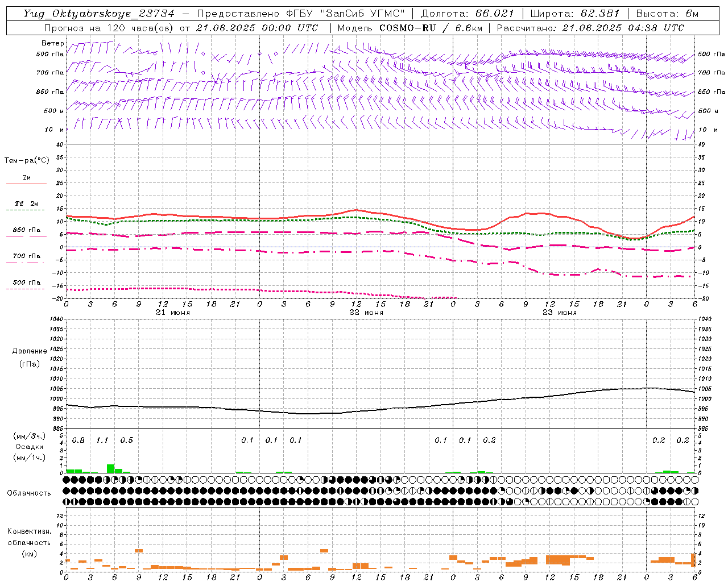
Task: Click the Ветер panel label
Action: 52,43
